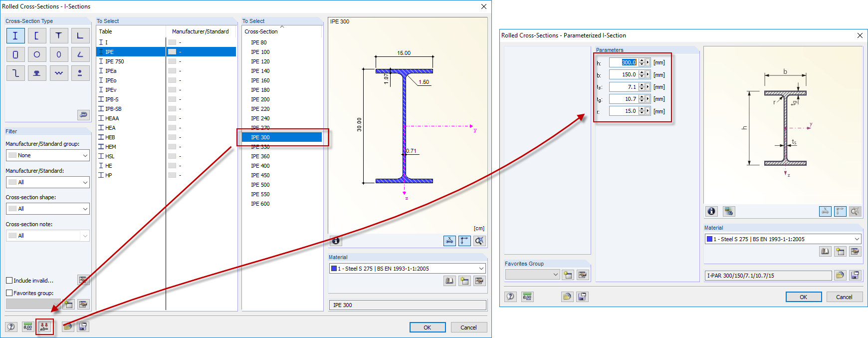The height and width of the screenshot is (338, 868).
Task: Open material library in I-Sections dialog
Action: tap(449, 281)
